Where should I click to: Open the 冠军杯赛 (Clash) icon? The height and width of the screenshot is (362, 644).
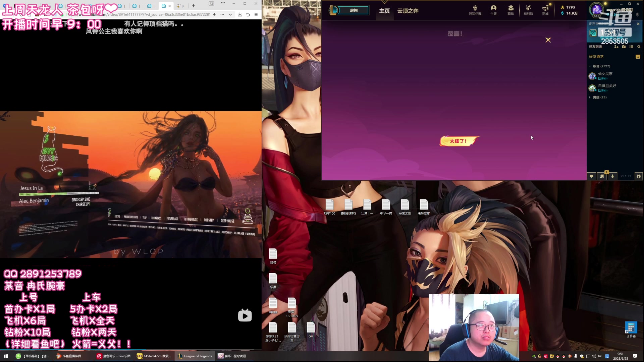(475, 10)
